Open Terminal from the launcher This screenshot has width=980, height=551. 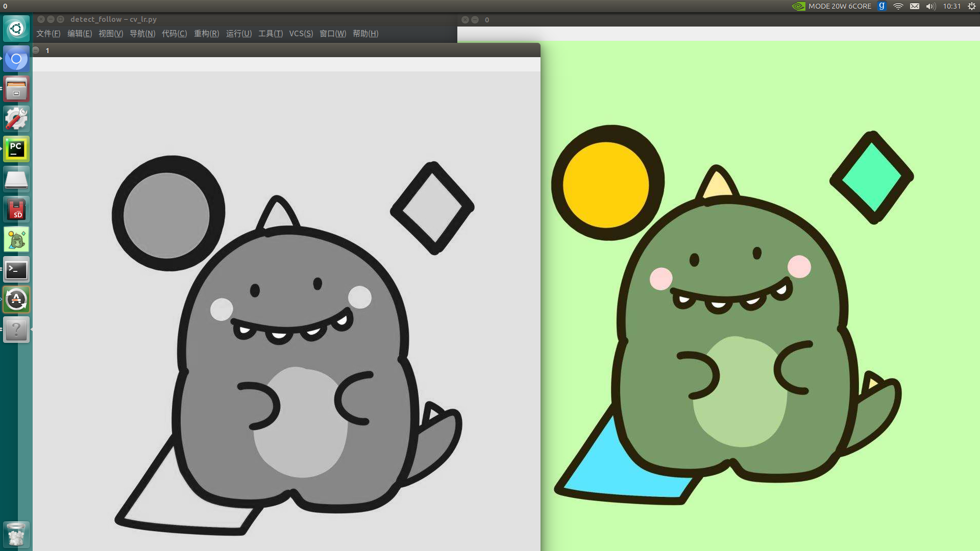16,270
